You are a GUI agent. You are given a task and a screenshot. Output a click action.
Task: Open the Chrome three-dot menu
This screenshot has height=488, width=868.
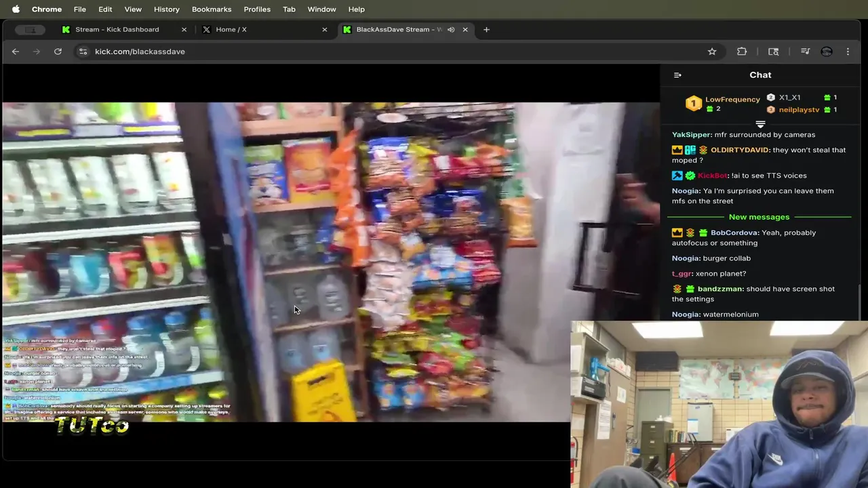848,52
